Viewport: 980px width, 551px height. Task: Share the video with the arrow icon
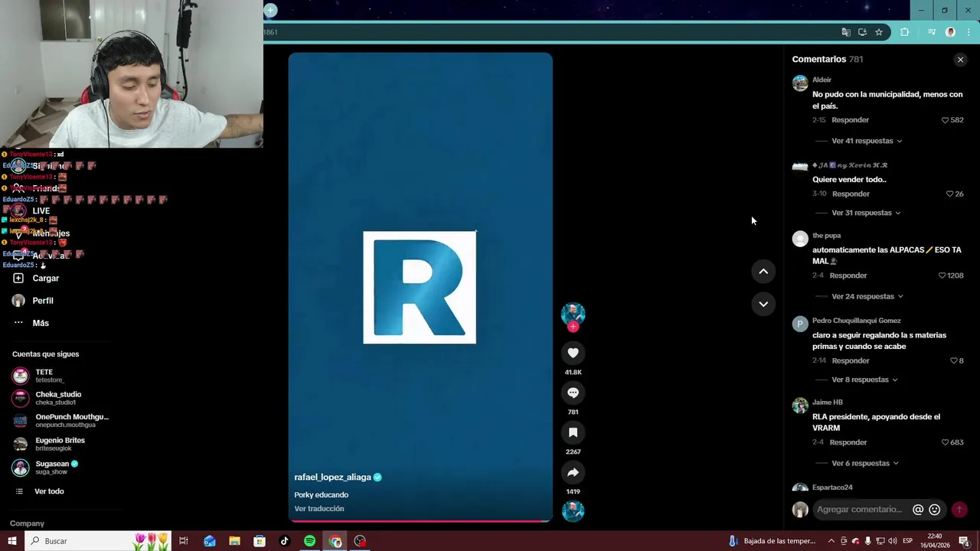(573, 472)
